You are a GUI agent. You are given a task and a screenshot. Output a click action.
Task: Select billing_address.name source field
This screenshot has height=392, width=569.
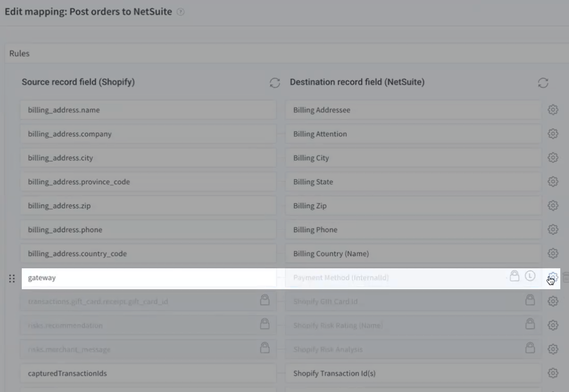pyautogui.click(x=148, y=110)
